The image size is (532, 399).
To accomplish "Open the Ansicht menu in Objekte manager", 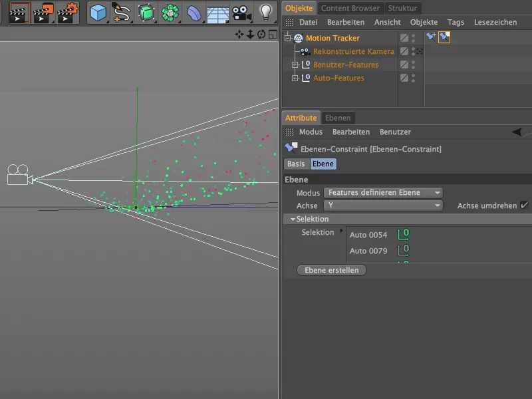I will click(x=387, y=23).
